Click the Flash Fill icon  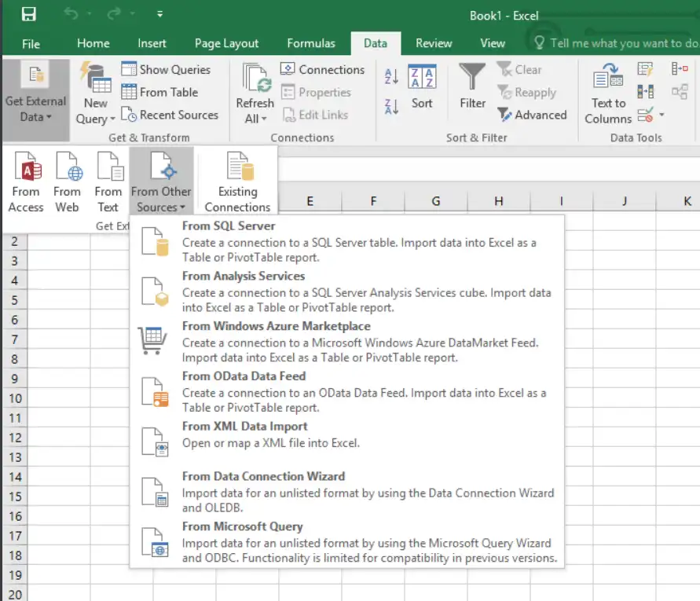643,69
